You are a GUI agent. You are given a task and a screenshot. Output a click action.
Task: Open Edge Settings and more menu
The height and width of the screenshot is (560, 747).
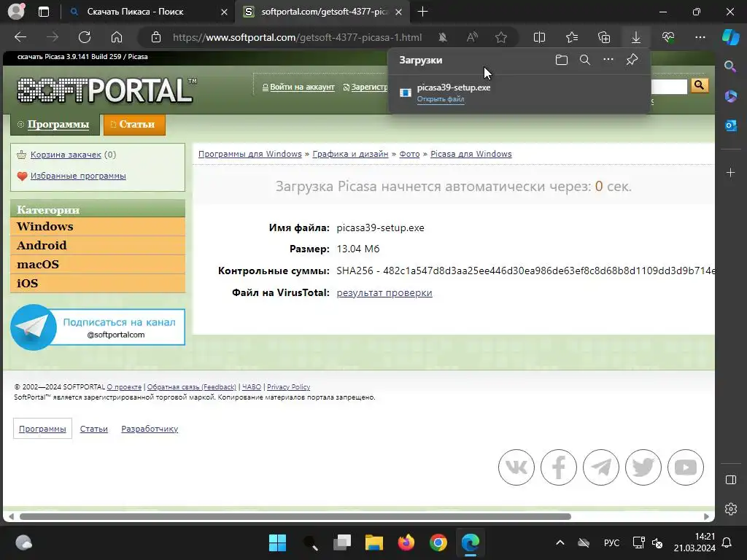click(700, 37)
